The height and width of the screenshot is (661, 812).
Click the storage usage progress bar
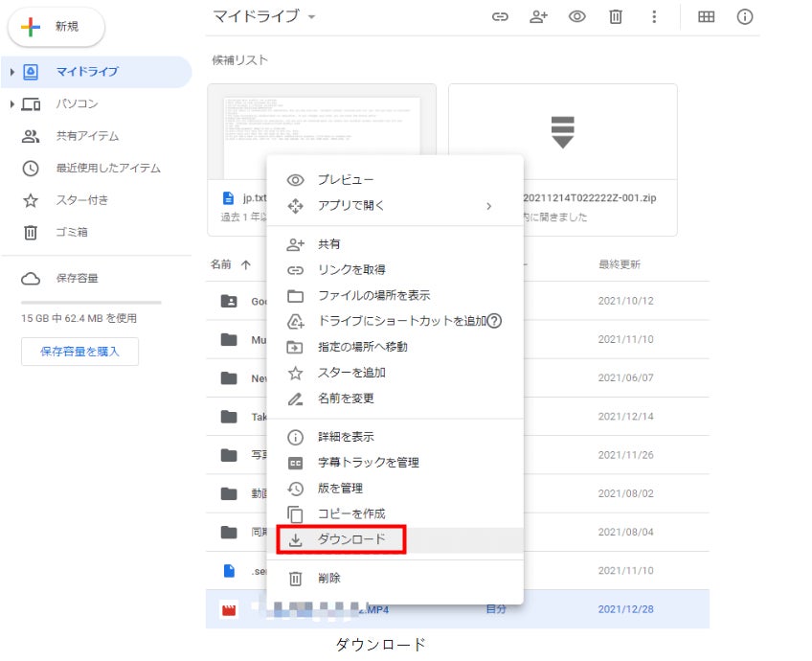pyautogui.click(x=91, y=303)
